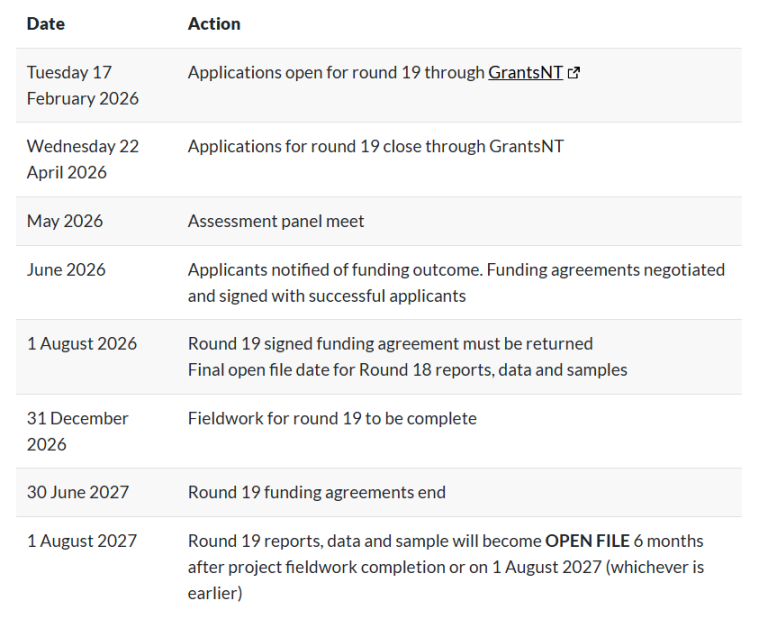Select the 31 December 2026 date cell
Screen dimensions: 768x619
(x=77, y=431)
